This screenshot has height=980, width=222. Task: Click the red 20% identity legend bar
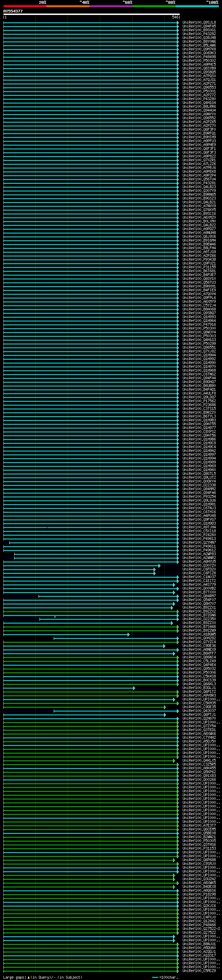[25, 6]
